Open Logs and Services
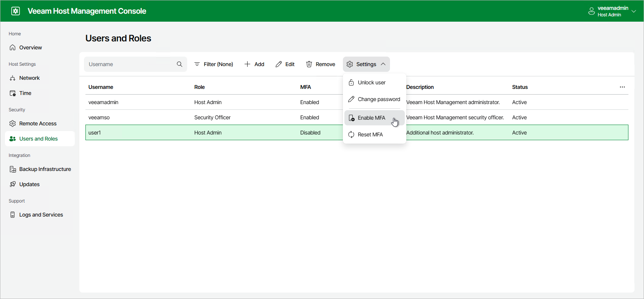The height and width of the screenshot is (299, 644). coord(40,215)
